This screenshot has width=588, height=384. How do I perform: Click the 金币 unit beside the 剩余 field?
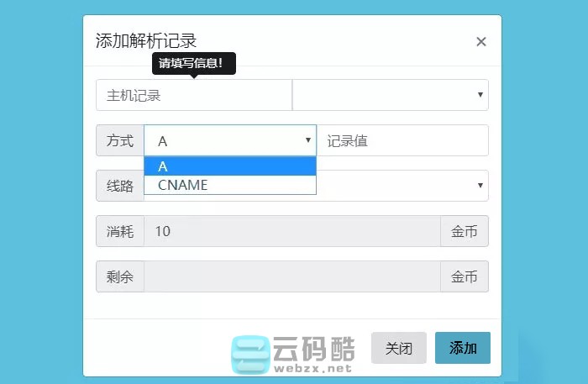pyautogui.click(x=464, y=276)
